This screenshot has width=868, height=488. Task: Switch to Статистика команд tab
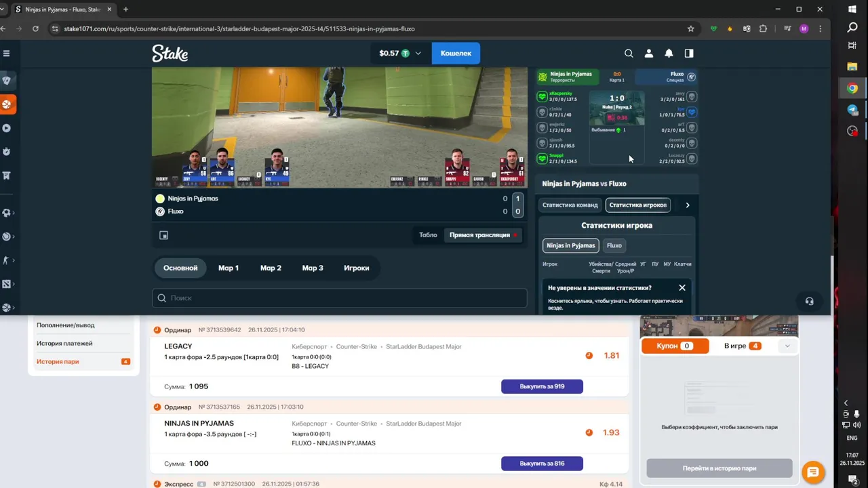pos(570,205)
